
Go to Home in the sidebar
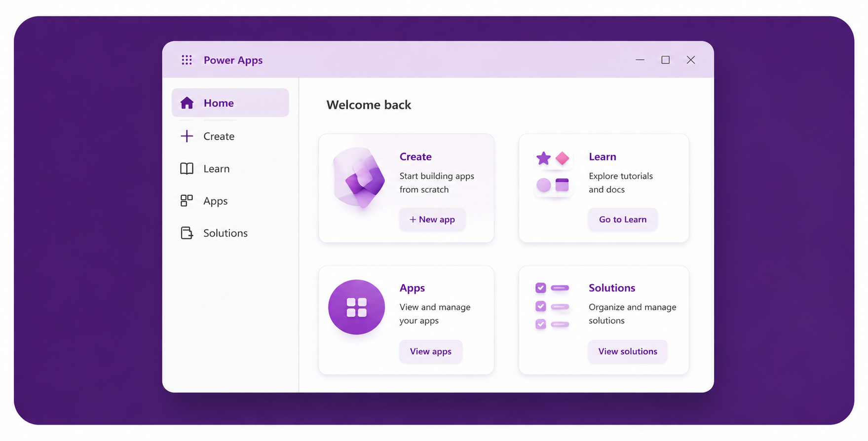(230, 103)
